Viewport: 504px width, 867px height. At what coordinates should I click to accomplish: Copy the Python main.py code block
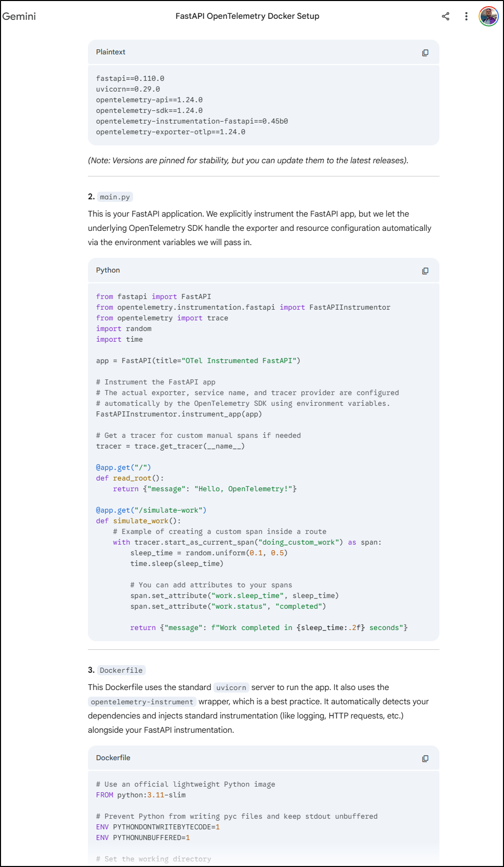[x=425, y=271]
